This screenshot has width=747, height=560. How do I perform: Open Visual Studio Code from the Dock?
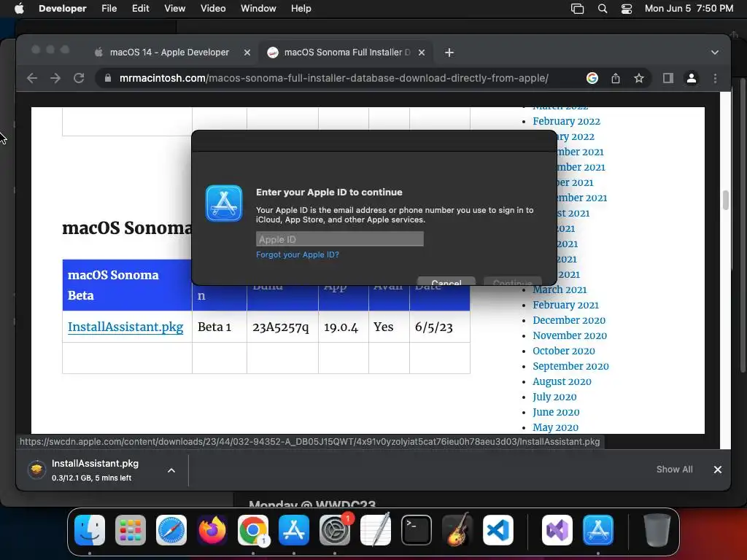[498, 530]
